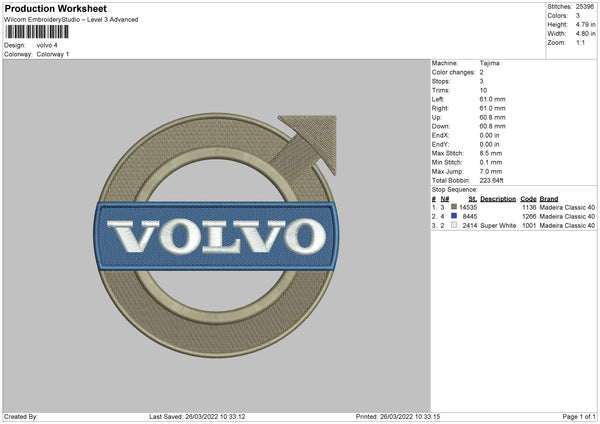Click the "Production Worksheet" title
Viewport: 600px width, 424px height.
click(x=56, y=8)
